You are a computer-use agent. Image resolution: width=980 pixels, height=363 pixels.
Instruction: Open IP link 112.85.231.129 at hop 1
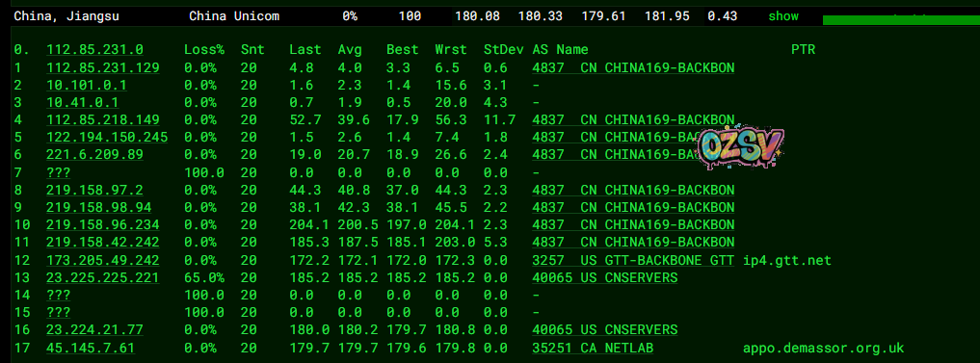coord(103,67)
